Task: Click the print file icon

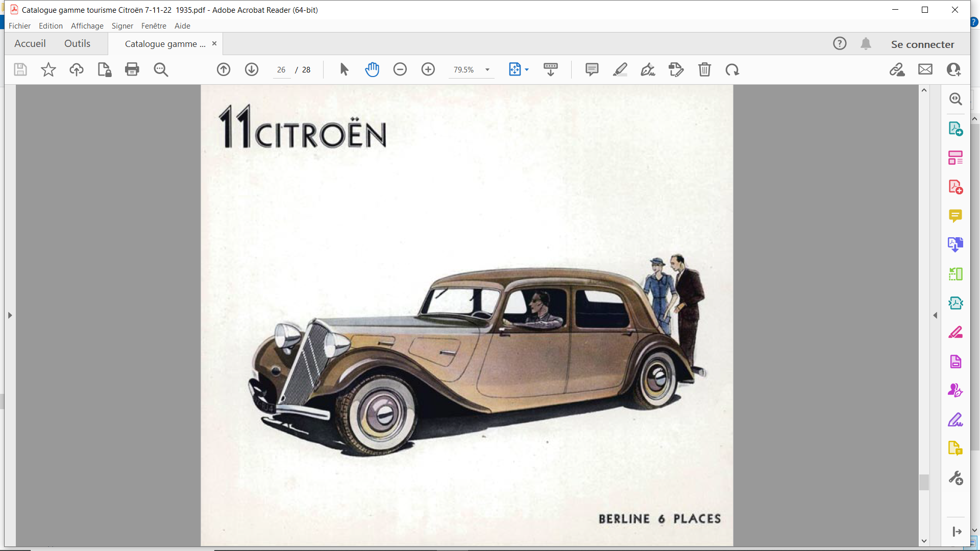Action: pos(132,69)
